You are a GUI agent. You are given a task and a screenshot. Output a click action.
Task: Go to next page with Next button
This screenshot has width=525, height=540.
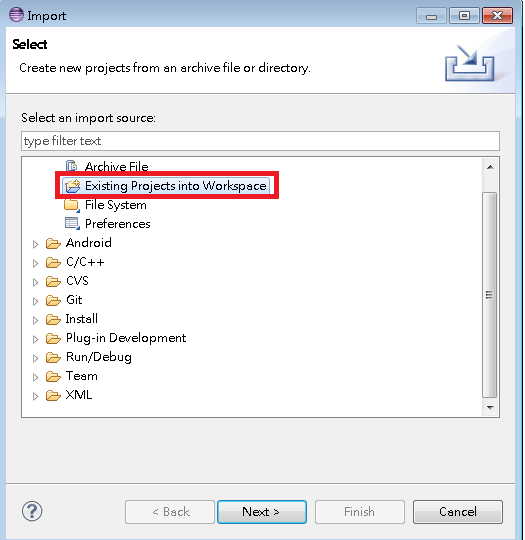pos(262,512)
